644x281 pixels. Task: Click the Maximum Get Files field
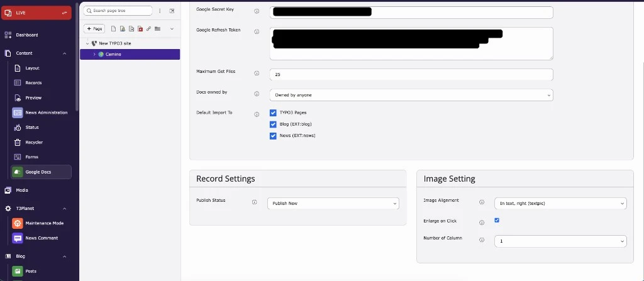[411, 75]
